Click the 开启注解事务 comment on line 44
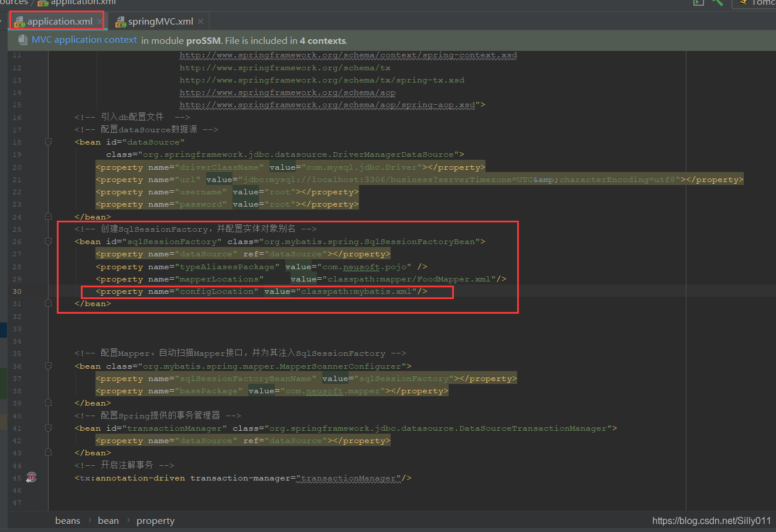776x532 pixels. coord(124,465)
